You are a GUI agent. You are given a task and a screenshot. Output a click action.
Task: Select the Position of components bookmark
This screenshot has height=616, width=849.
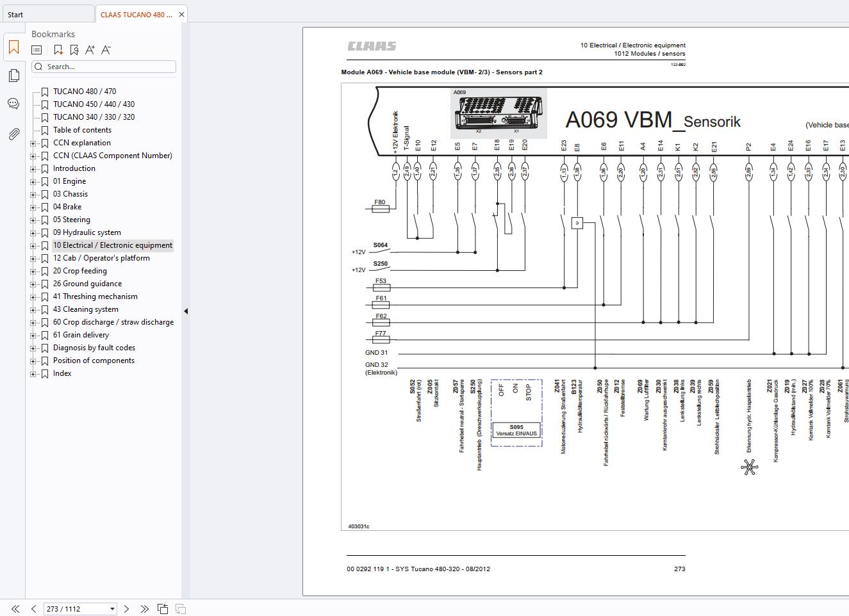(x=94, y=361)
